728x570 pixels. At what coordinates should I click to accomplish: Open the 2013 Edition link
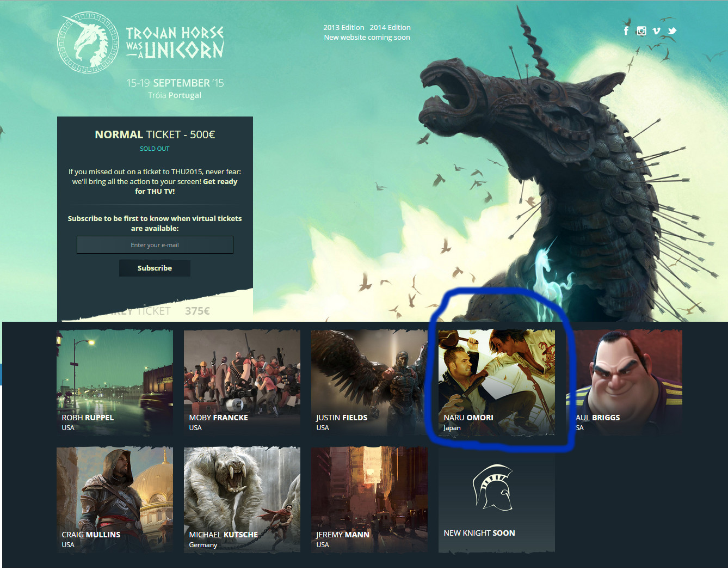(344, 27)
